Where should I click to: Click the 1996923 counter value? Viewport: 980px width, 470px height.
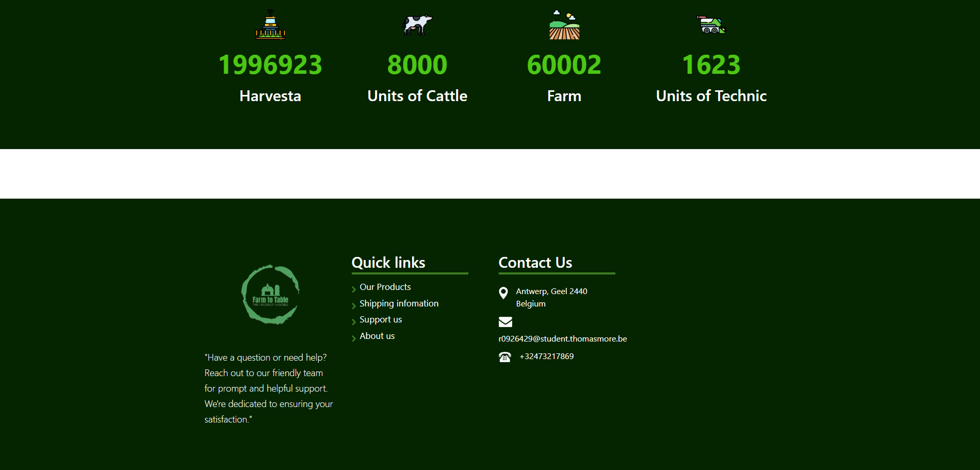point(270,65)
